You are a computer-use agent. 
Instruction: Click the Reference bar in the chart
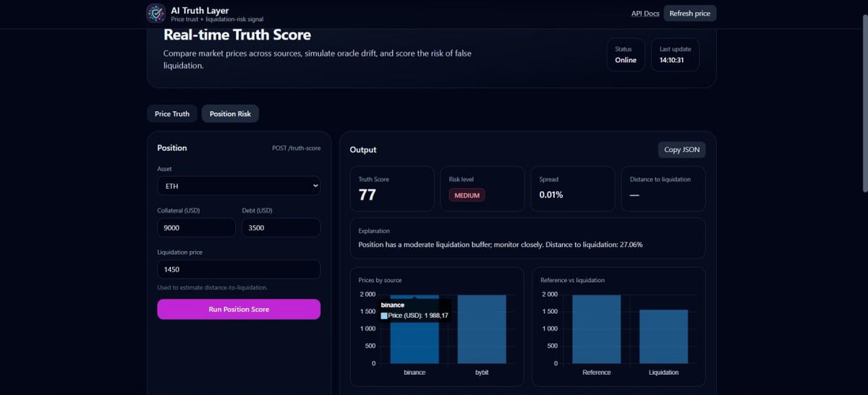coord(597,329)
